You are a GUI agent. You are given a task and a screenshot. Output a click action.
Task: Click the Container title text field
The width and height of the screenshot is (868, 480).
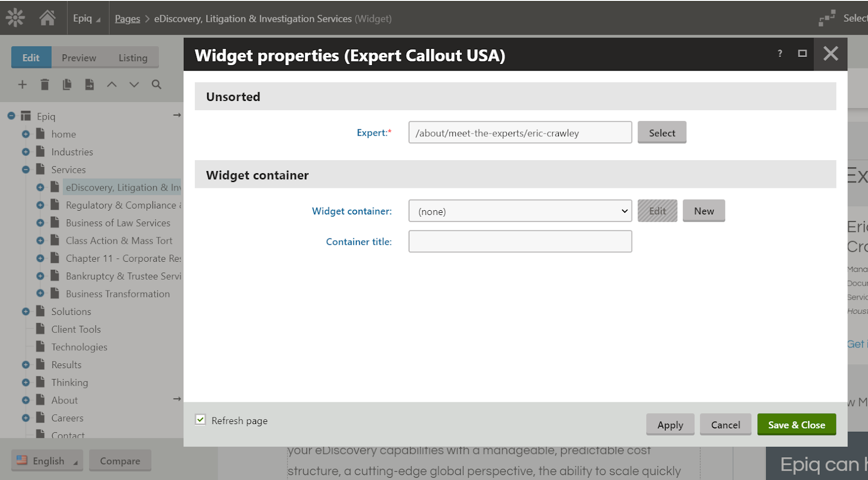[520, 242]
